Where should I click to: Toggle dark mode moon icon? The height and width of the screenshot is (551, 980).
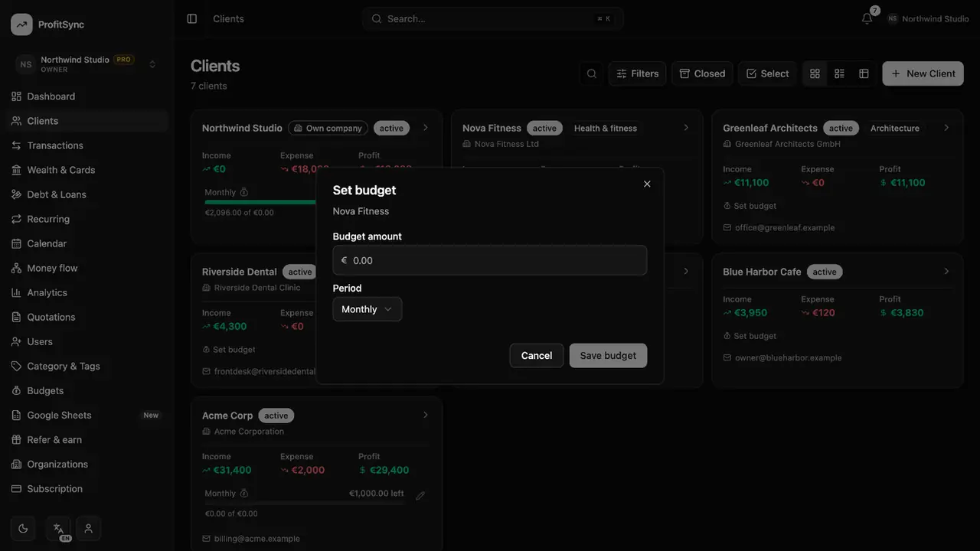click(23, 528)
